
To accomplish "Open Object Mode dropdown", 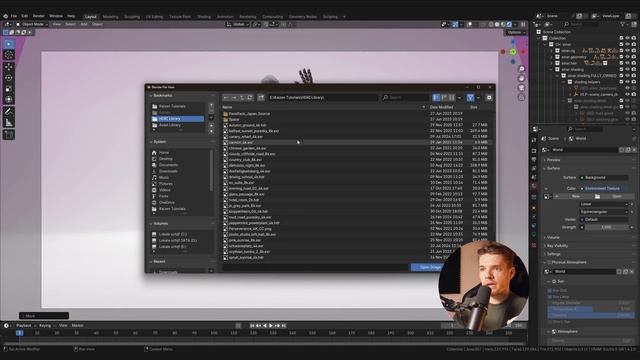I will pos(32,24).
